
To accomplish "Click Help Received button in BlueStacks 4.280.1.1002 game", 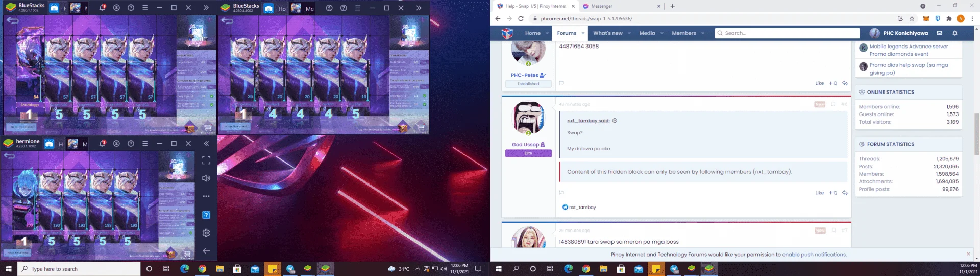I will tap(21, 126).
